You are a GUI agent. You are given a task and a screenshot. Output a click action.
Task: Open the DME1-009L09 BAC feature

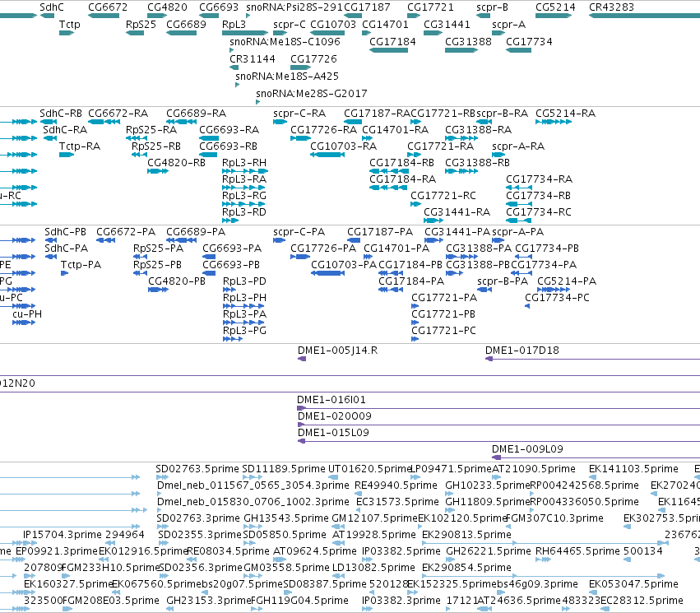(x=596, y=457)
